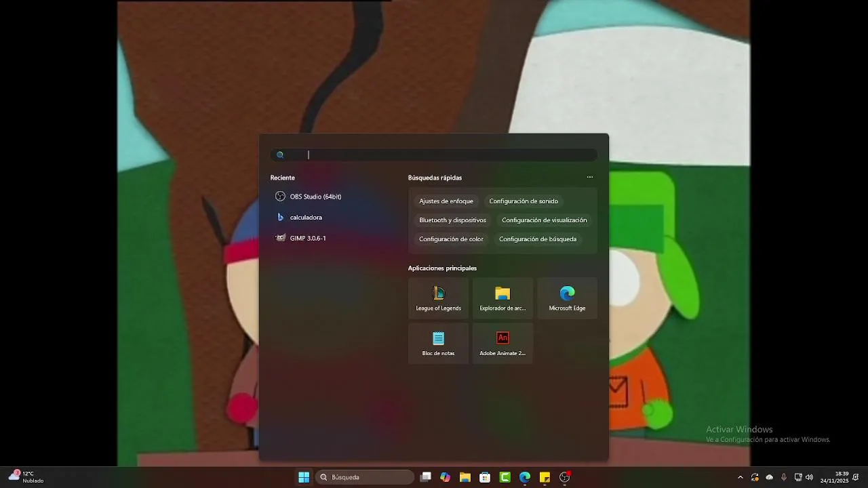The image size is (868, 488).
Task: Expand hidden system tray icons chevron
Action: coord(740,477)
